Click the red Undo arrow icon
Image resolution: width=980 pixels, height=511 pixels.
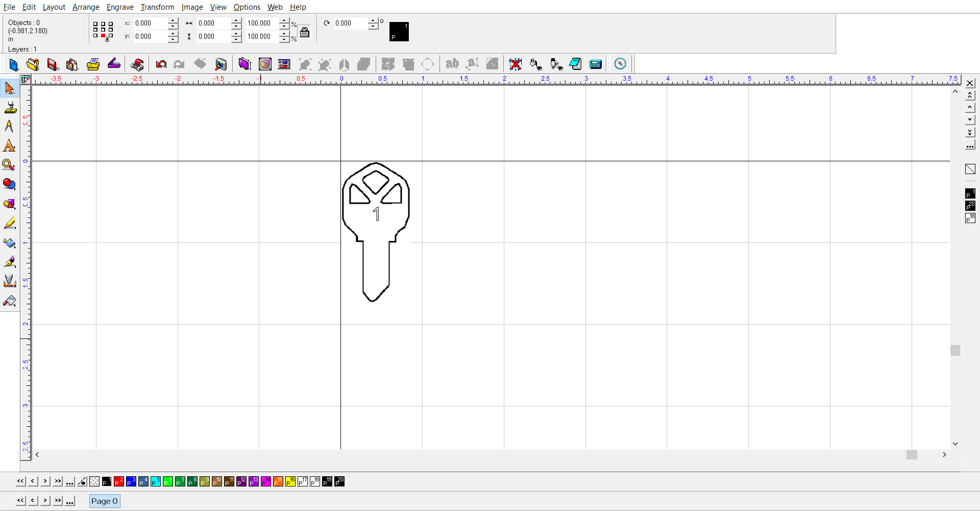pyautogui.click(x=161, y=64)
